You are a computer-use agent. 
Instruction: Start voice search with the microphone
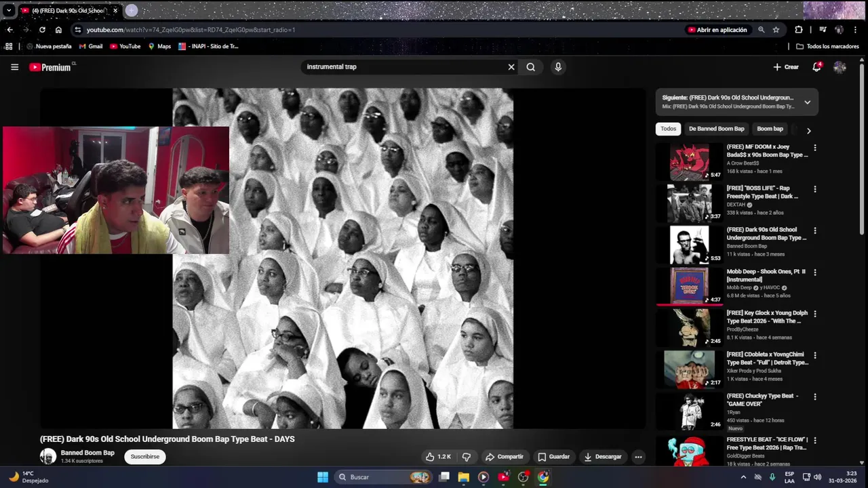558,67
